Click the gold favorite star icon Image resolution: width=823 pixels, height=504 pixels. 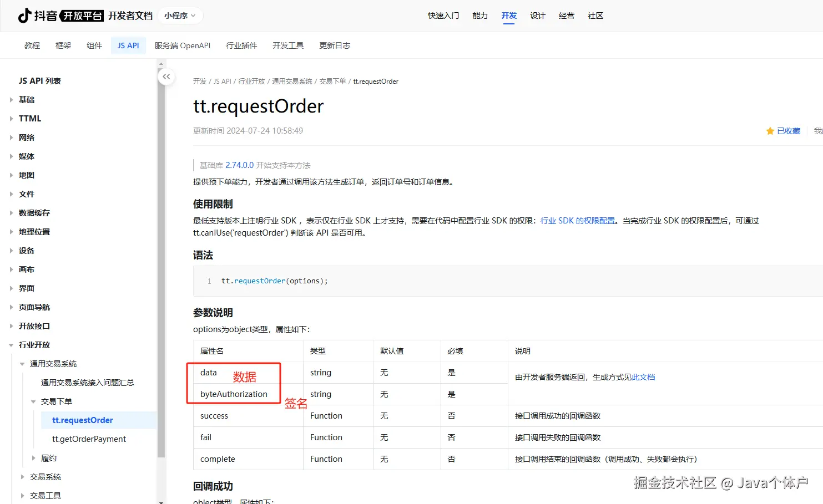pos(770,131)
